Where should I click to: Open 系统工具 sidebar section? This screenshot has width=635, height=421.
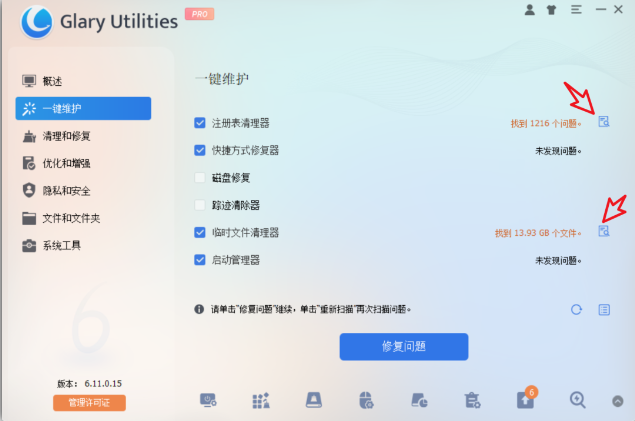(x=83, y=245)
